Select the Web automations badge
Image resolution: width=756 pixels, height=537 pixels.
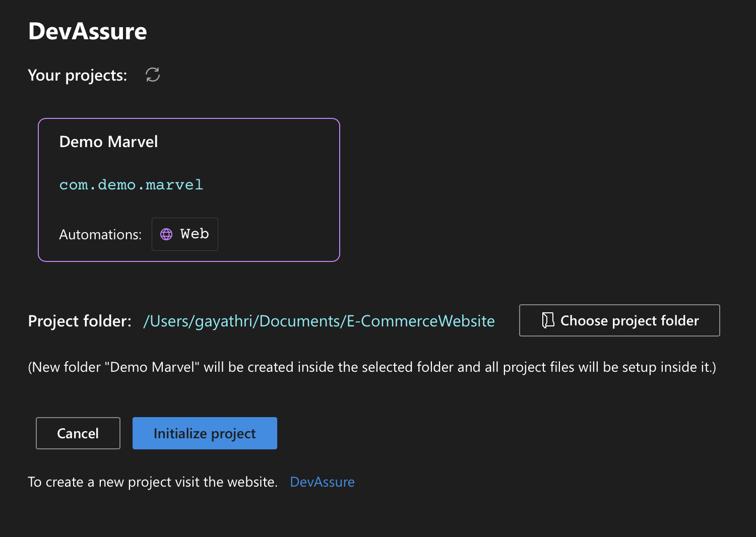point(184,234)
